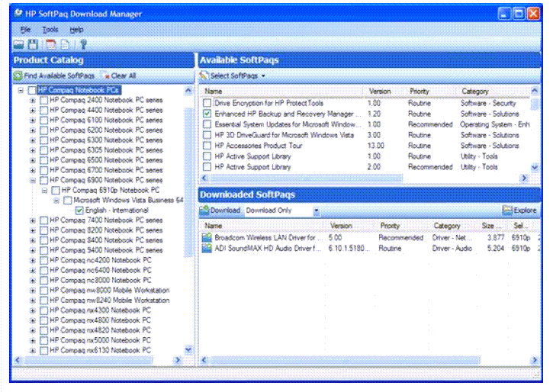The width and height of the screenshot is (553, 392).
Task: Collapse Microsoft Windows Vista Business 64 node
Action: tap(56, 201)
